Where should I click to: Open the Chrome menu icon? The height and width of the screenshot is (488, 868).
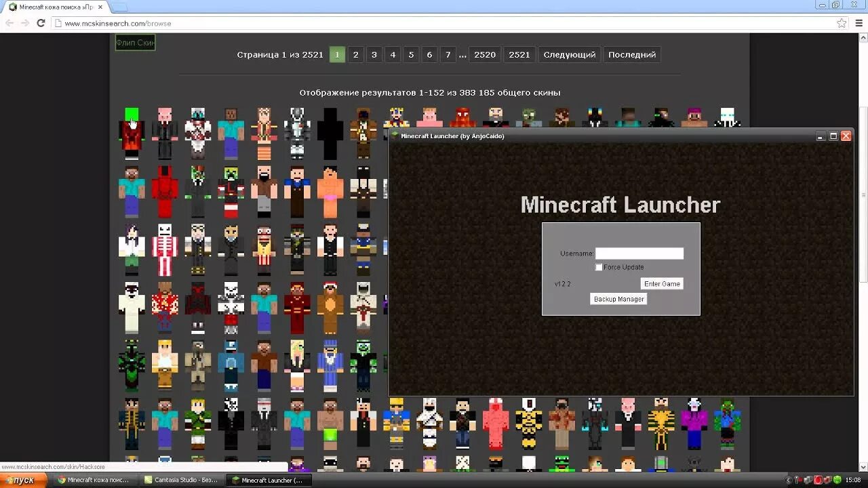[859, 23]
